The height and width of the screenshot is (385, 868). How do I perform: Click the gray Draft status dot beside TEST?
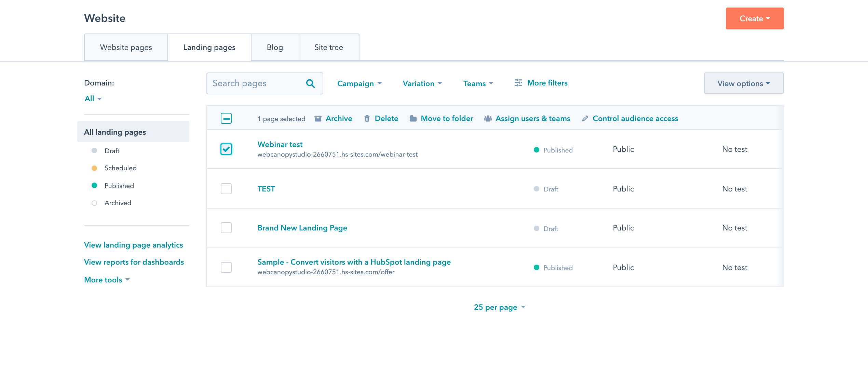coord(537,189)
